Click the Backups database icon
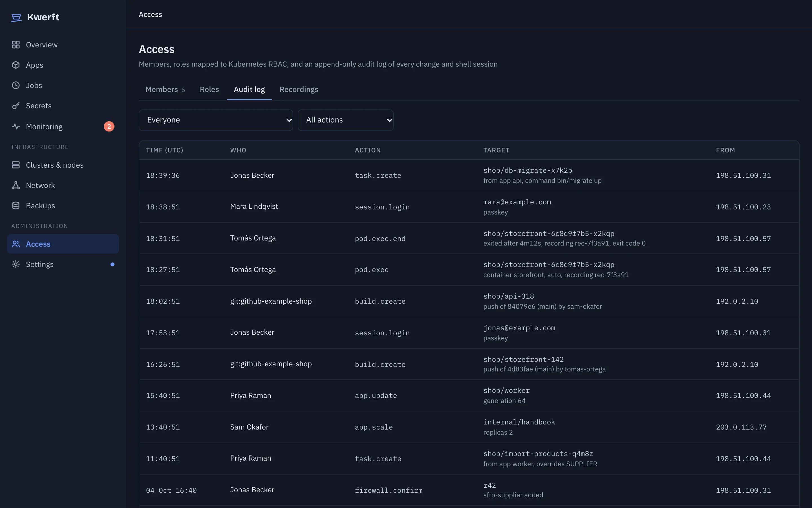 coord(16,206)
